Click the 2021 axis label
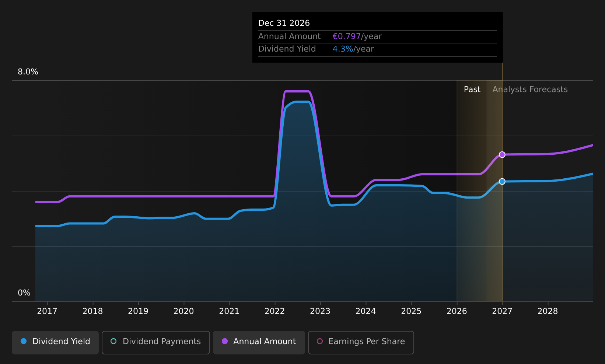 (229, 311)
